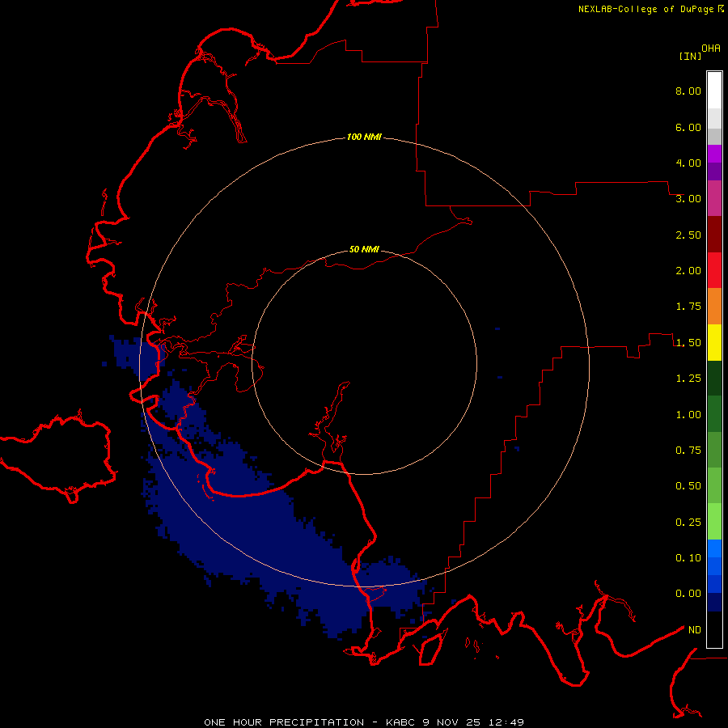728x728 pixels.
Task: Click the [IN] units label
Action: [691, 56]
